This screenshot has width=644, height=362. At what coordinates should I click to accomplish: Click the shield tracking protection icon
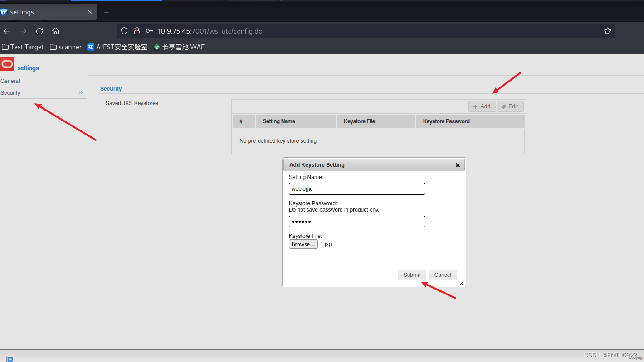(124, 31)
